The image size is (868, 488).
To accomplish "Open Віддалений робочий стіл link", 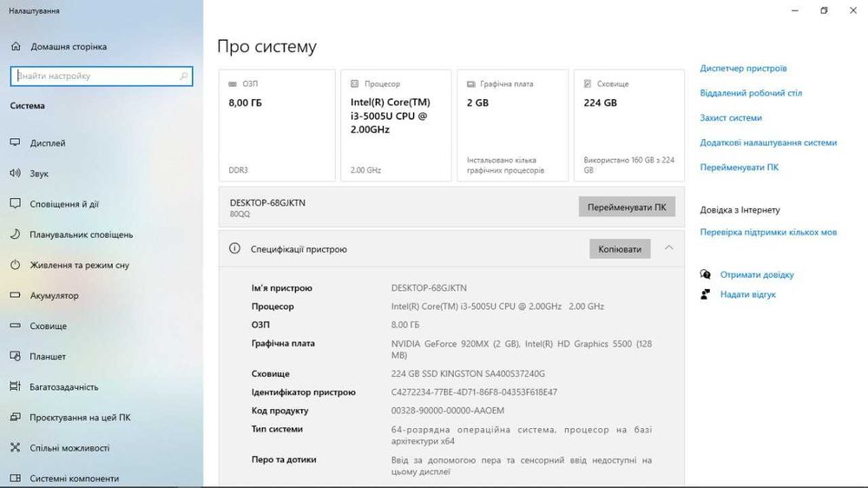I will 751,93.
